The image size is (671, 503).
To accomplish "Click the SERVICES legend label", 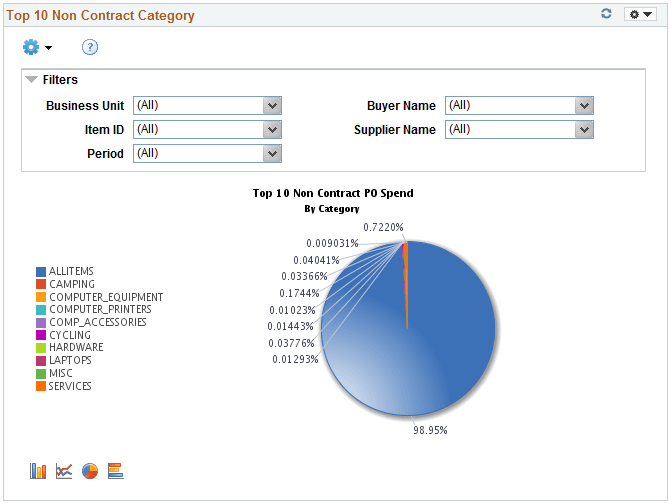I will point(70,386).
